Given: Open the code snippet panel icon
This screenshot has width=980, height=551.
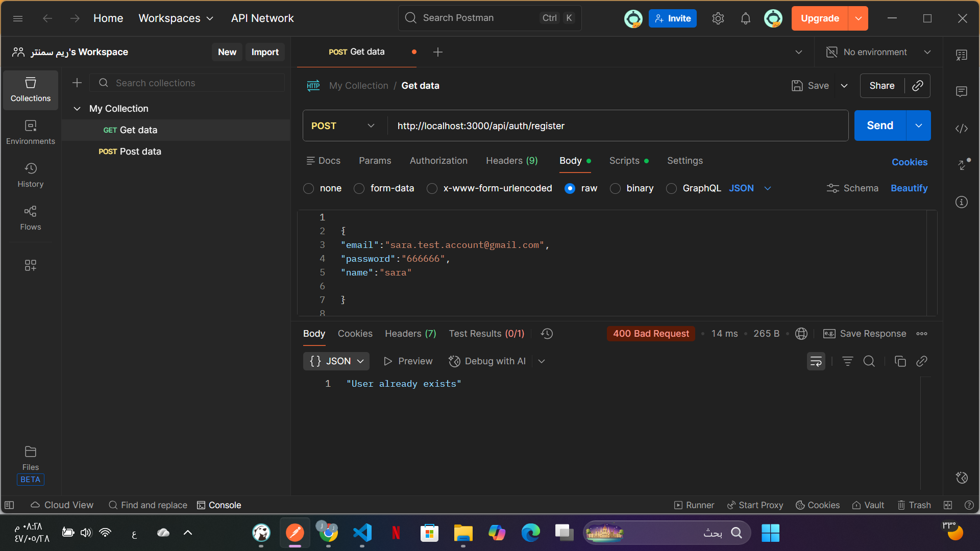Looking at the screenshot, I should click(x=962, y=129).
